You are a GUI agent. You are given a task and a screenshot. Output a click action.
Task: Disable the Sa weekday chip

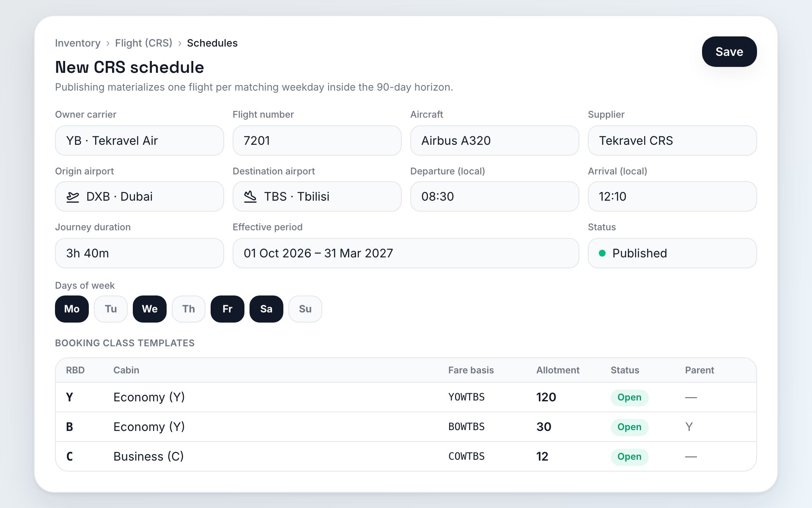pos(266,309)
